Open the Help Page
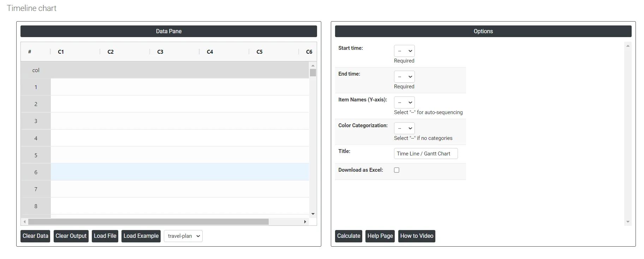This screenshot has width=644, height=259. click(380, 236)
